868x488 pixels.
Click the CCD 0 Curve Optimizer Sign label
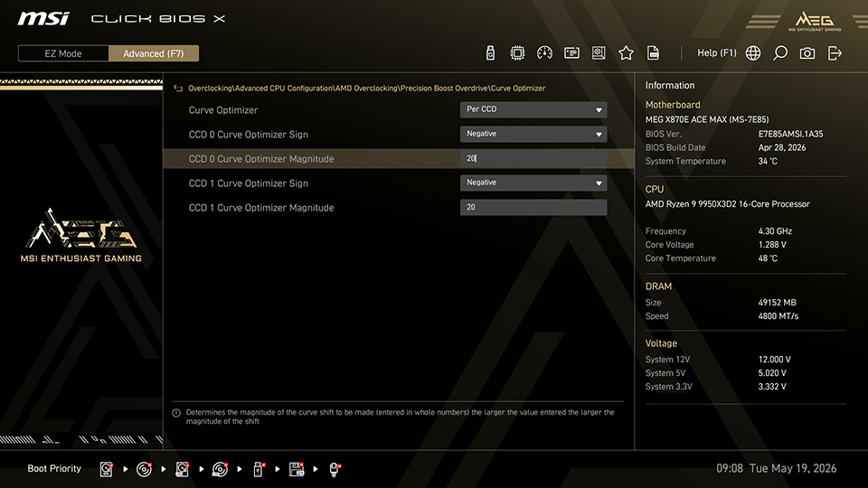(248, 135)
